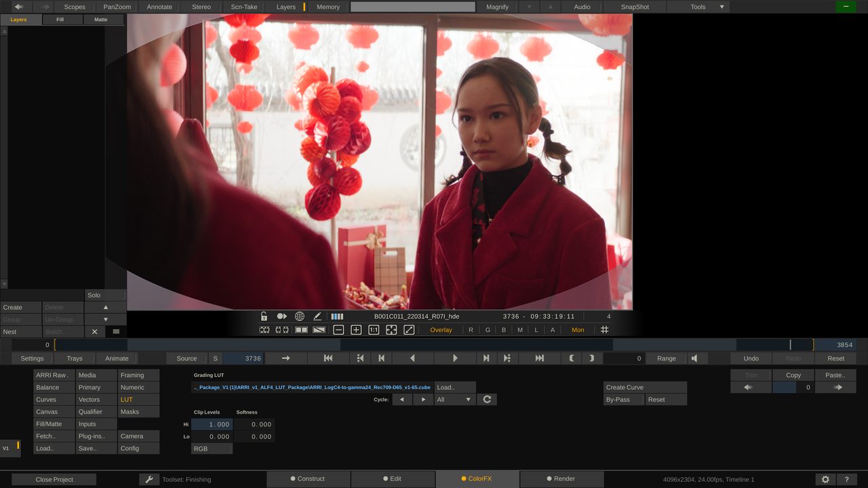
Task: Click the refresh icon beside Cycle dropdown
Action: 487,400
